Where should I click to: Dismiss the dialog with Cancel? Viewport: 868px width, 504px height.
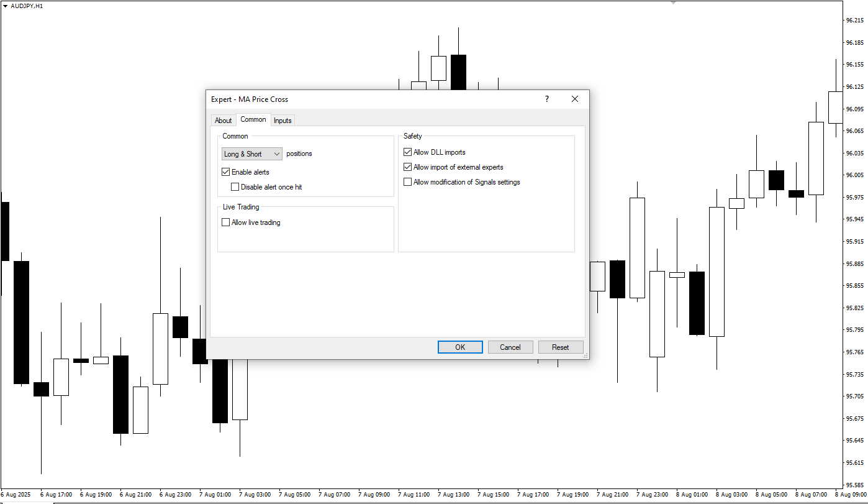click(510, 347)
